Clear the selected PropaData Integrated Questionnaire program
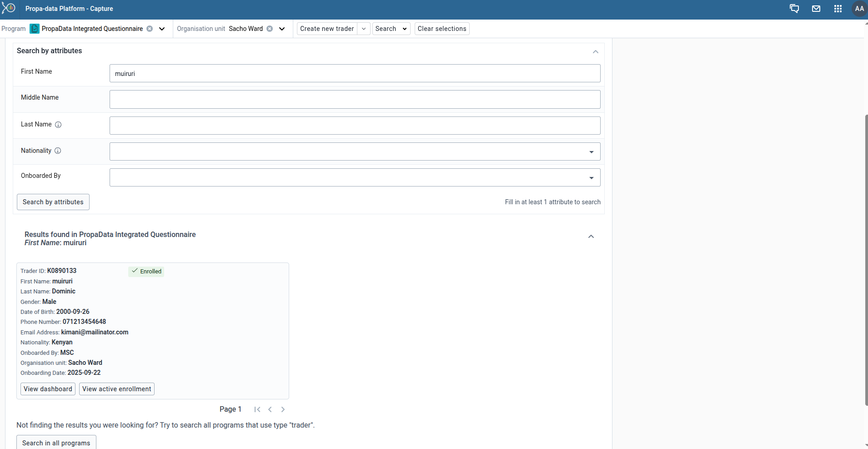The height and width of the screenshot is (449, 868). pyautogui.click(x=150, y=29)
